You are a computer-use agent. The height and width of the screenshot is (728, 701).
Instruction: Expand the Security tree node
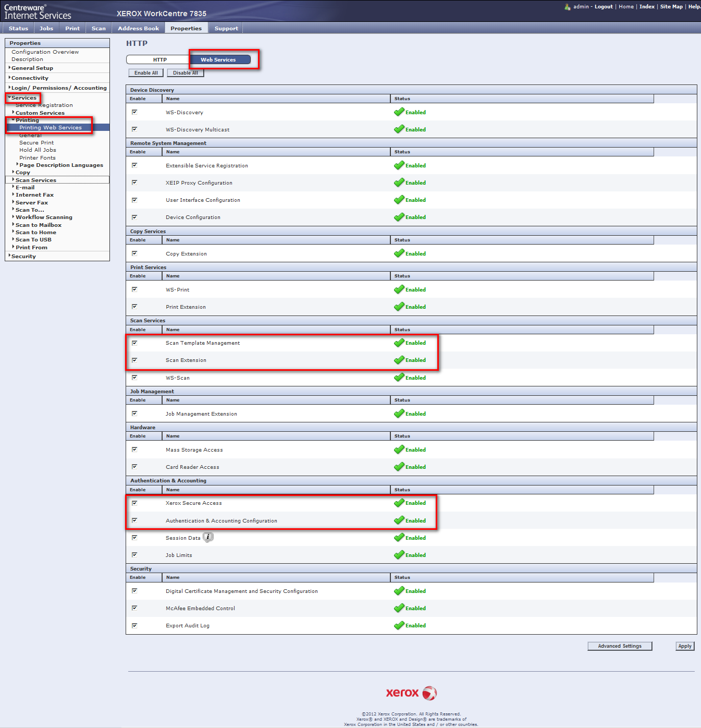coord(23,257)
